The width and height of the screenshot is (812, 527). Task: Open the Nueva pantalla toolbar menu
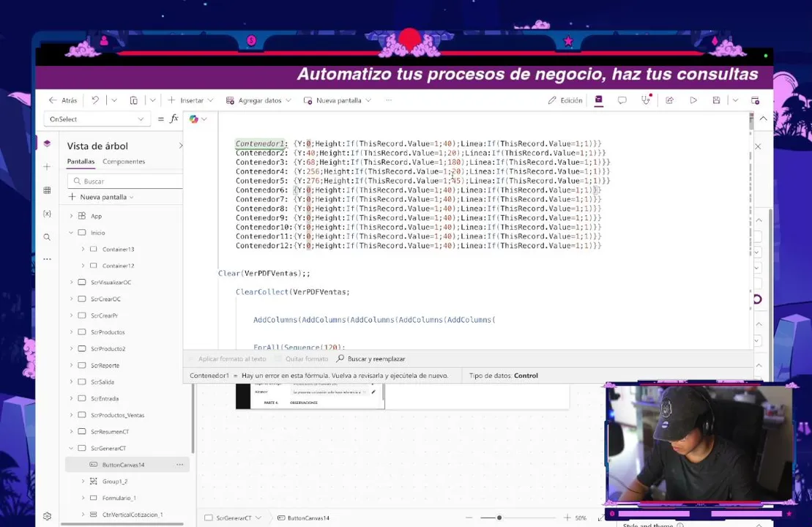pyautogui.click(x=338, y=100)
